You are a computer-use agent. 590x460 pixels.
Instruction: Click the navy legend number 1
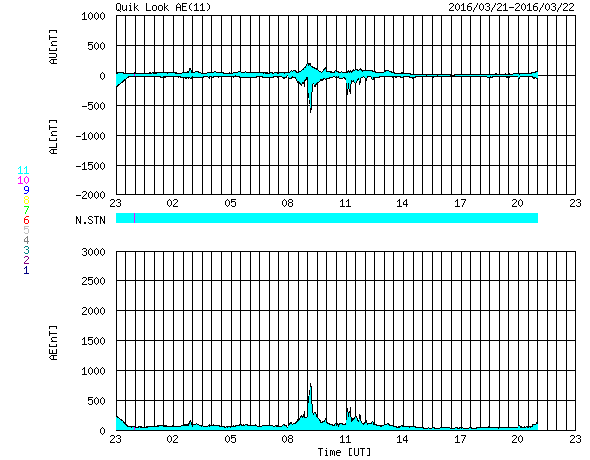pyautogui.click(x=26, y=270)
